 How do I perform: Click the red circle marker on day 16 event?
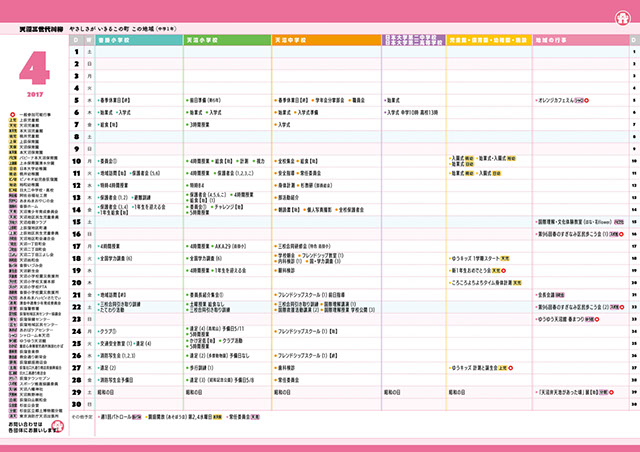point(621,234)
